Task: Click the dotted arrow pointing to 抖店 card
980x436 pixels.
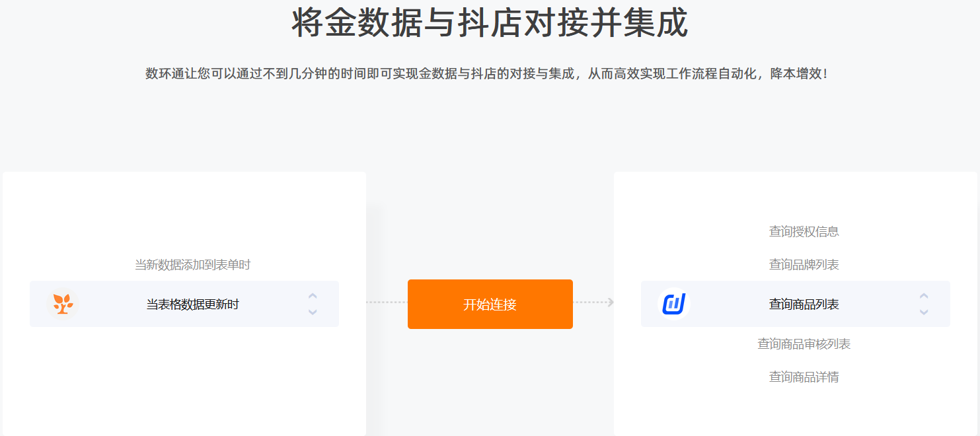Action: click(x=594, y=302)
